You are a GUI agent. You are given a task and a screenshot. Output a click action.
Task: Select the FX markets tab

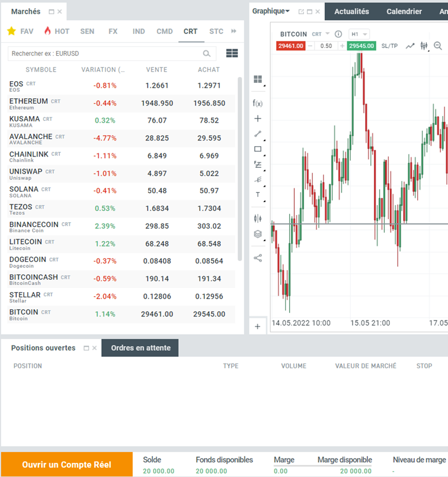(x=113, y=31)
